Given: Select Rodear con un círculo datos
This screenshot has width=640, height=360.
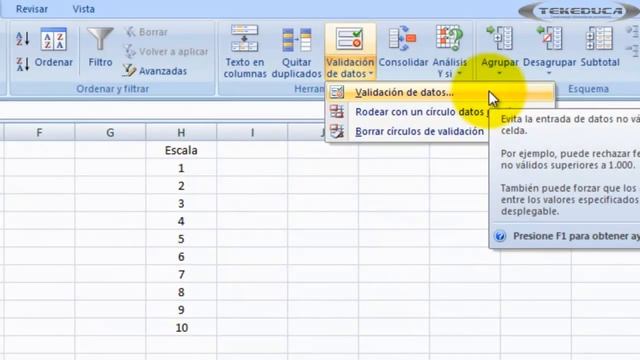Looking at the screenshot, I should click(x=419, y=112).
